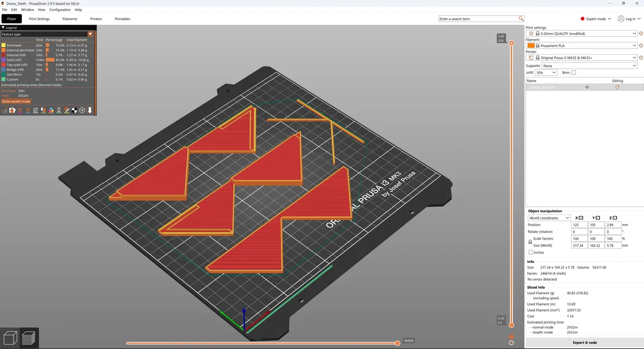Open the Edit menu

[14, 9]
